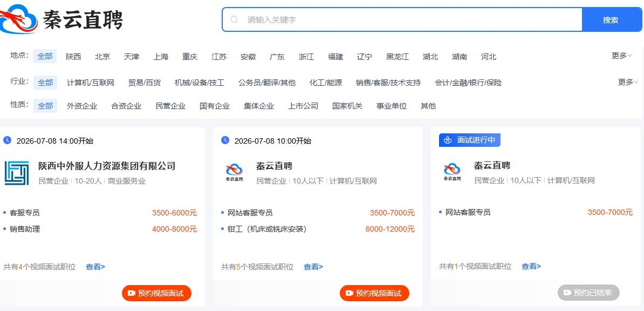Filter location by 上海

pos(161,57)
